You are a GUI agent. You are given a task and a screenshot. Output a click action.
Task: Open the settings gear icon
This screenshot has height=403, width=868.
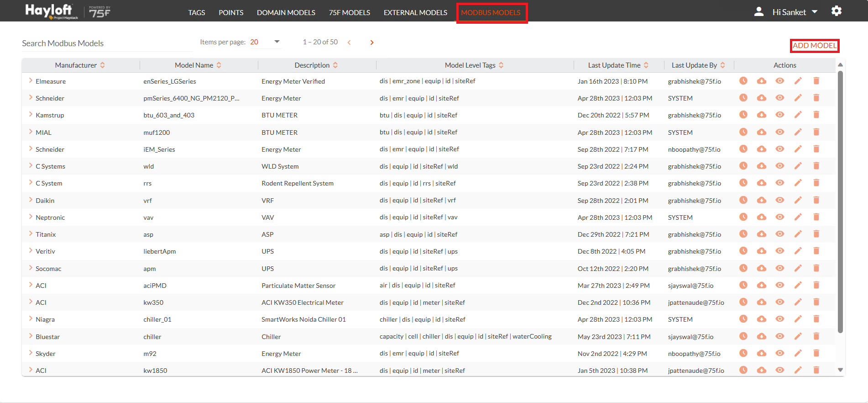point(836,11)
